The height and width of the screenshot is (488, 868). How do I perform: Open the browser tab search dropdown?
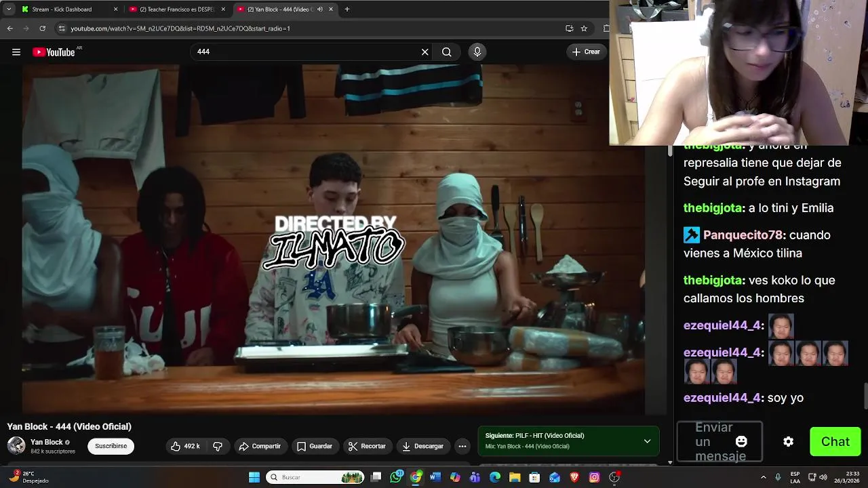(8, 9)
